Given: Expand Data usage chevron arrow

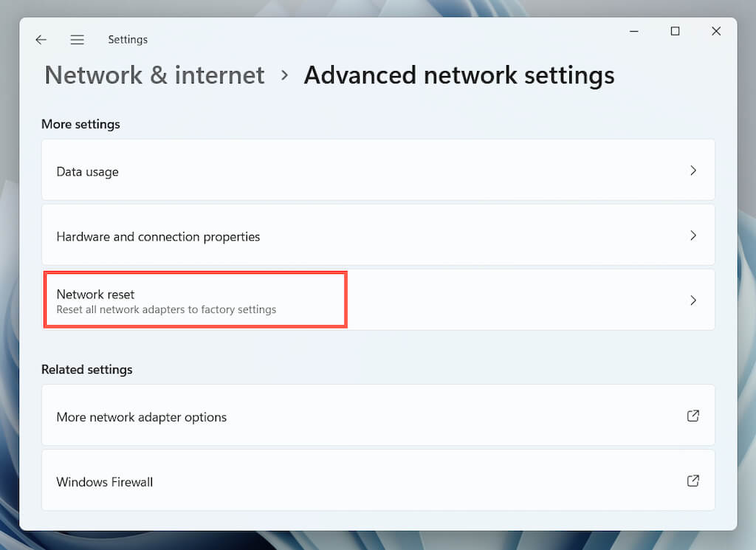Looking at the screenshot, I should [x=693, y=171].
